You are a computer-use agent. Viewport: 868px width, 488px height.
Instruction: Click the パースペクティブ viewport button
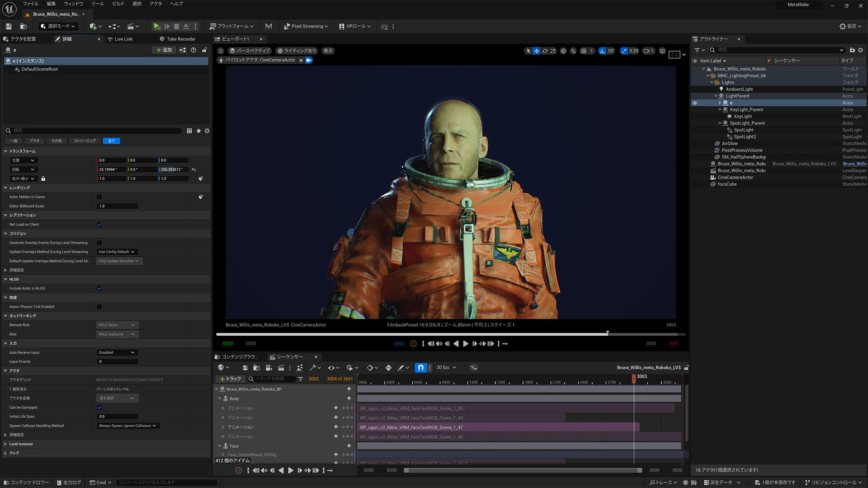249,51
